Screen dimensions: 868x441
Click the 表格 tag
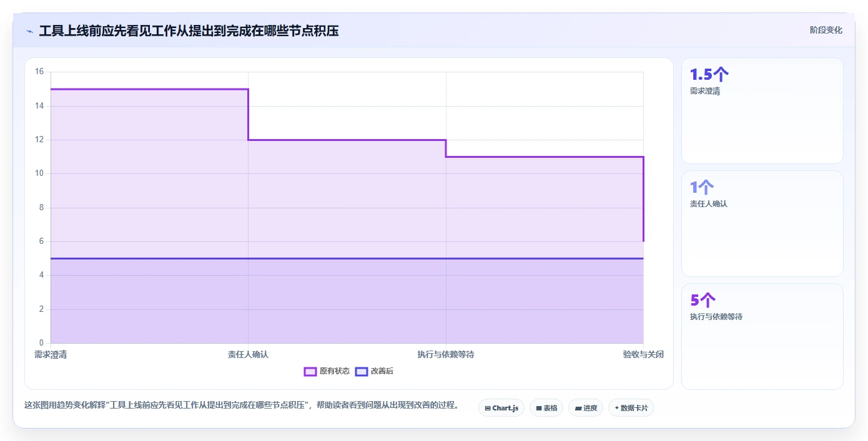pos(546,408)
